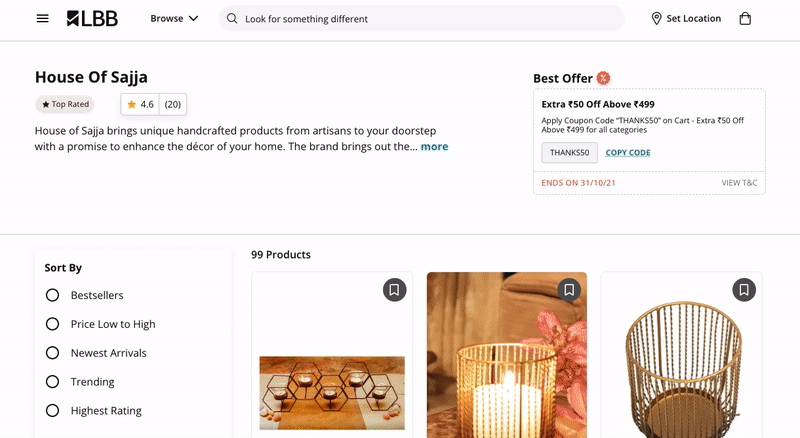Open the hamburger menu
800x438 pixels.
click(42, 18)
